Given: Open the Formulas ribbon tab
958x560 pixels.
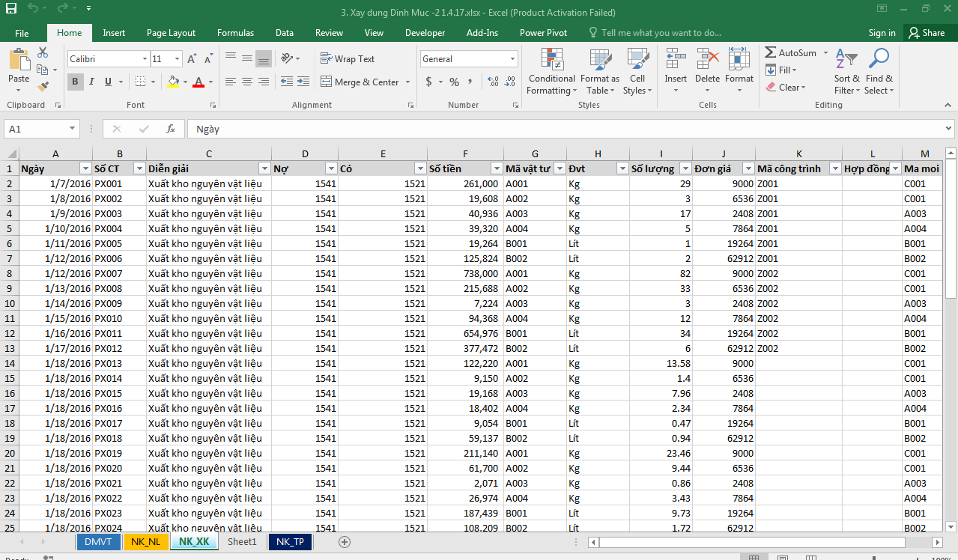Looking at the screenshot, I should click(235, 33).
